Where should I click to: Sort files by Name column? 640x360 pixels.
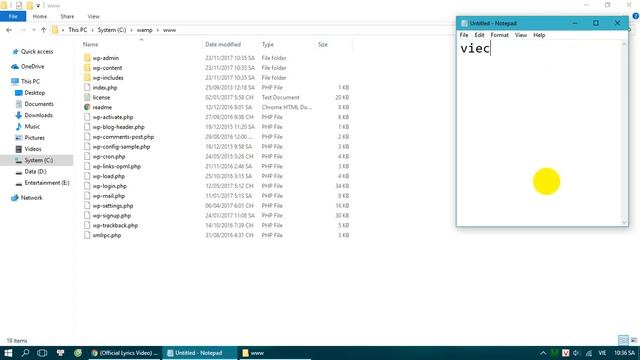[90, 44]
